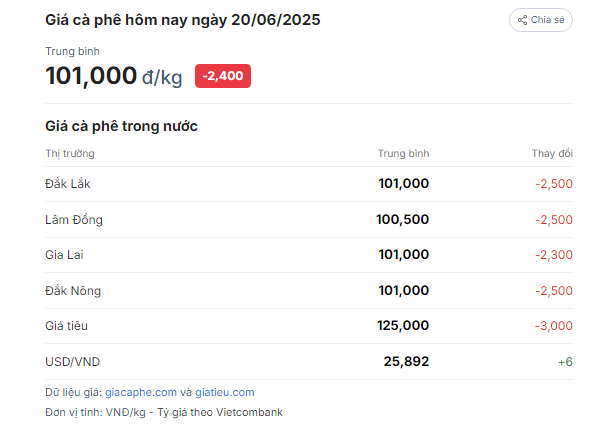Click the Trung bình column header
This screenshot has width=603, height=427.
click(x=403, y=153)
